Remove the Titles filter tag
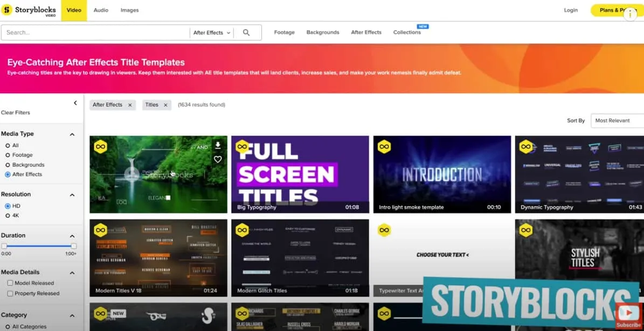644x331 pixels. click(x=165, y=105)
